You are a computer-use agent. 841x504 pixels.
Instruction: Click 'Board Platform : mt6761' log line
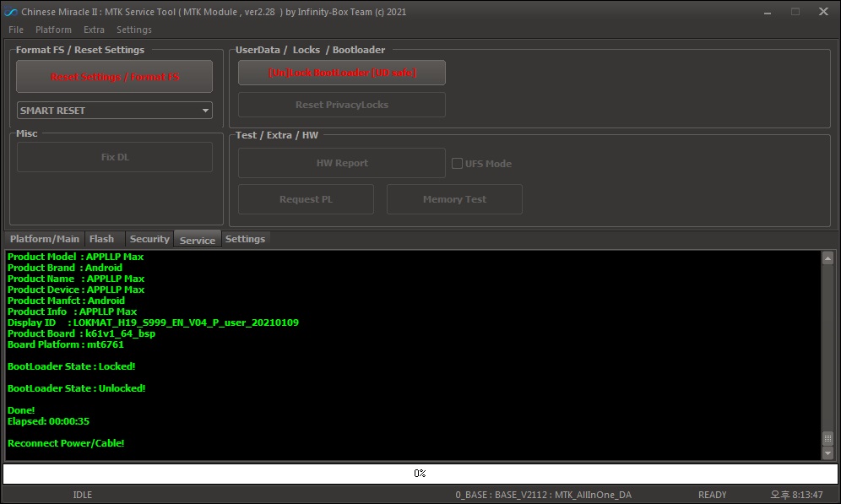[65, 344]
